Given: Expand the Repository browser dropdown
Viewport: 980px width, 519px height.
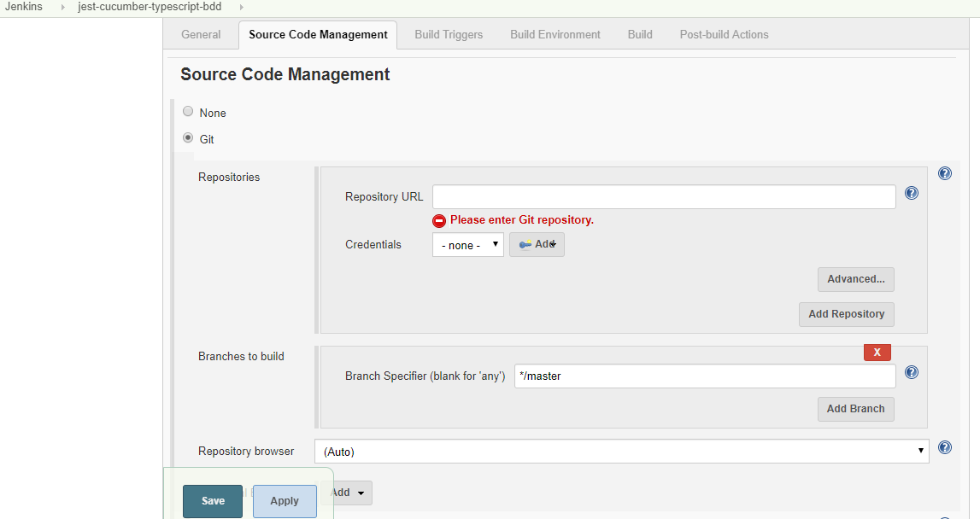Looking at the screenshot, I should (x=621, y=451).
